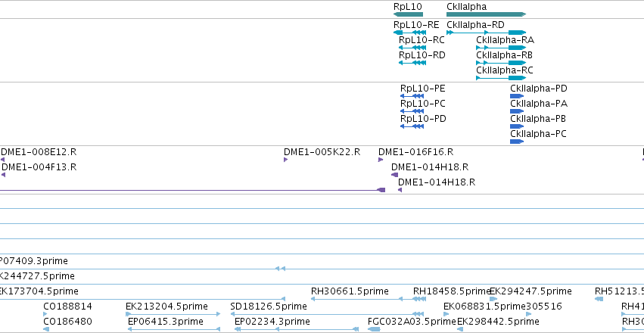Click the SD18126.5prime EST label
The height and width of the screenshot is (333, 644).
(x=269, y=307)
